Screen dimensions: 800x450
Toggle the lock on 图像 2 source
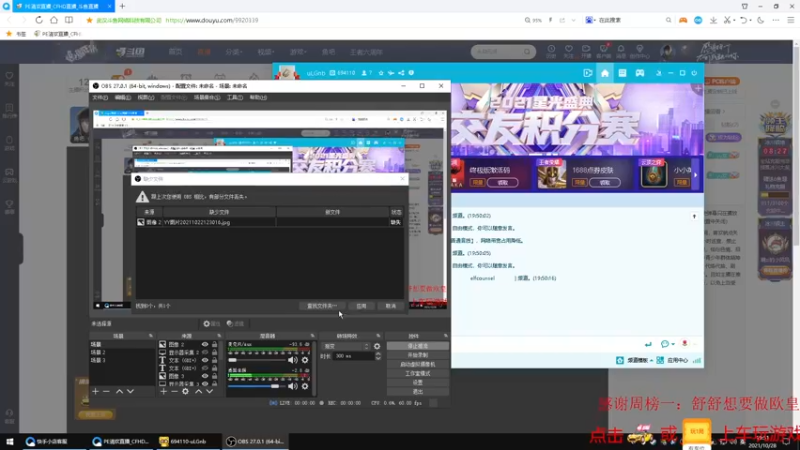(214, 344)
